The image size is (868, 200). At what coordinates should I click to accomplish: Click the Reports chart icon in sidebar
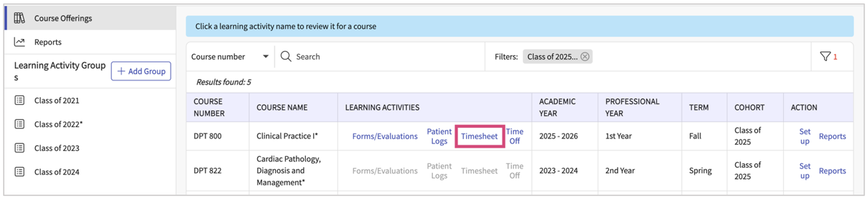click(19, 42)
